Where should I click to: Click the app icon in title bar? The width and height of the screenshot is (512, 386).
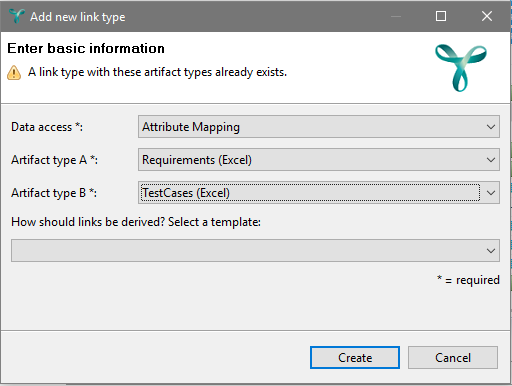click(x=17, y=16)
